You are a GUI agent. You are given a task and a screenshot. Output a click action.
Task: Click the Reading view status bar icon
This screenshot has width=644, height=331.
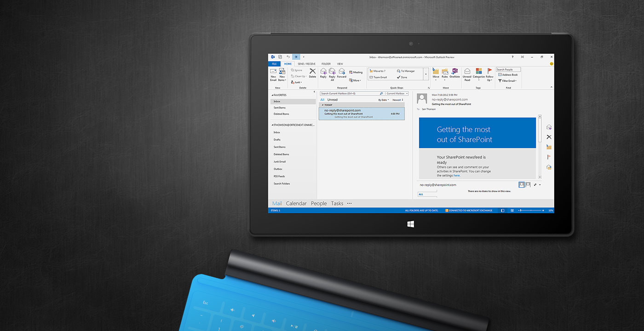[x=513, y=211]
